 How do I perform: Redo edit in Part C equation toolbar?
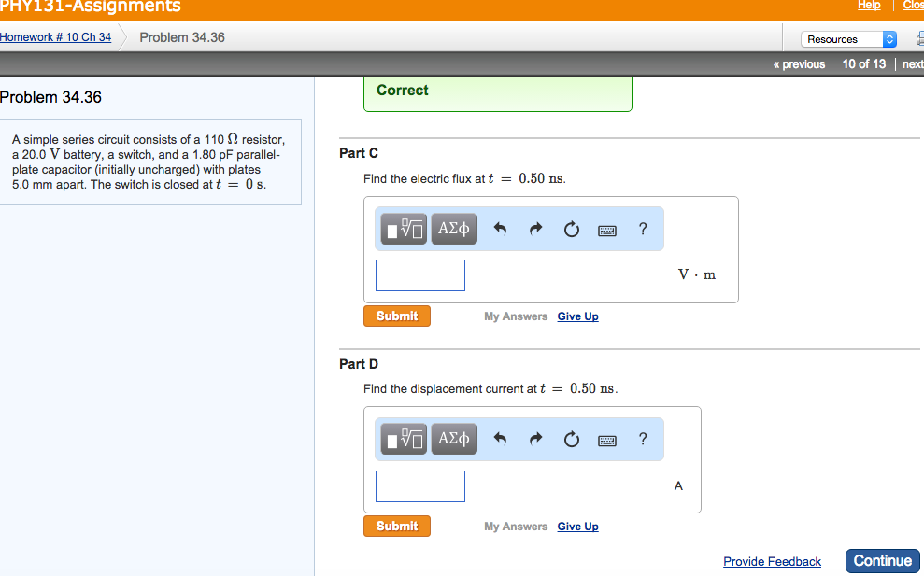[x=535, y=228]
